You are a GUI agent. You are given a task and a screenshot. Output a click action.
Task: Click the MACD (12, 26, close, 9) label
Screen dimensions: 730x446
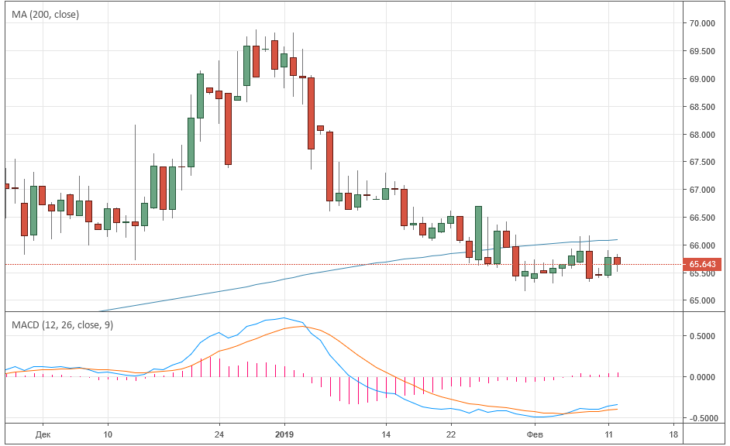coord(62,325)
